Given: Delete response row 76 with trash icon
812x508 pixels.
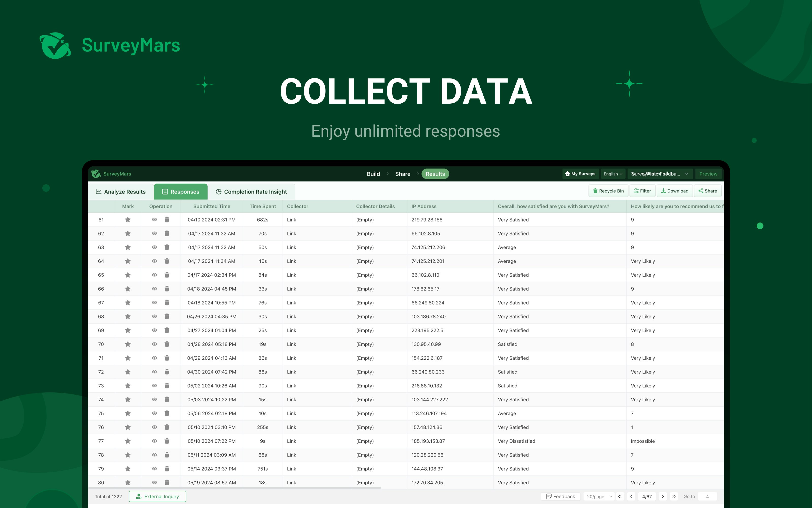Looking at the screenshot, I should tap(167, 427).
